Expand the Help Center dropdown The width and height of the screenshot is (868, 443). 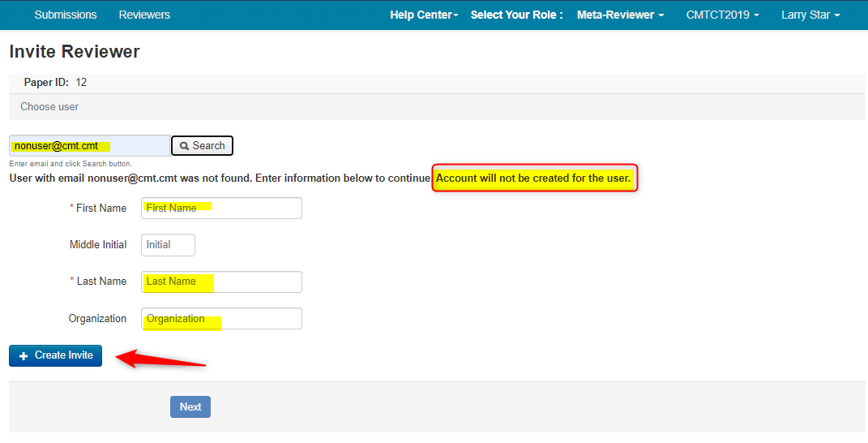point(424,15)
